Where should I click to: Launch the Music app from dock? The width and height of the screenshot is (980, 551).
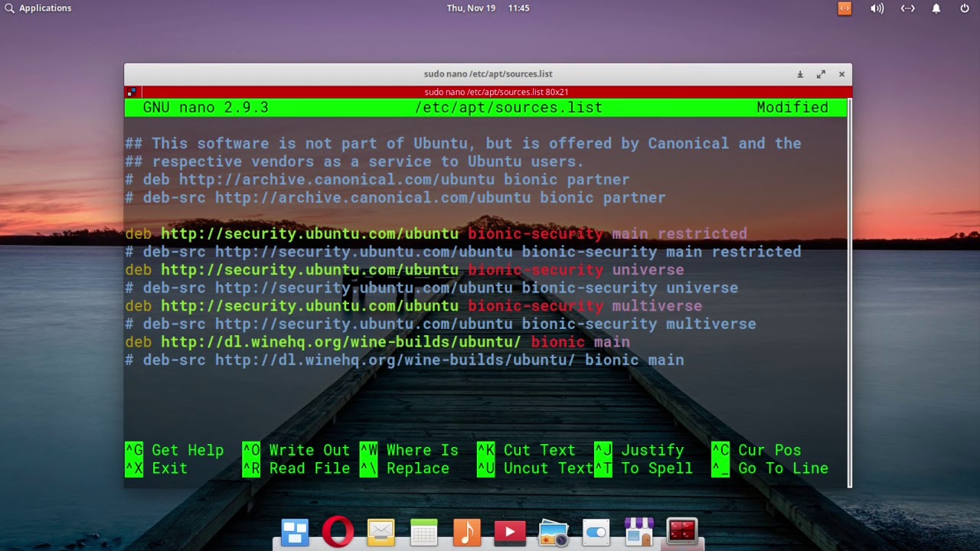[x=466, y=532]
